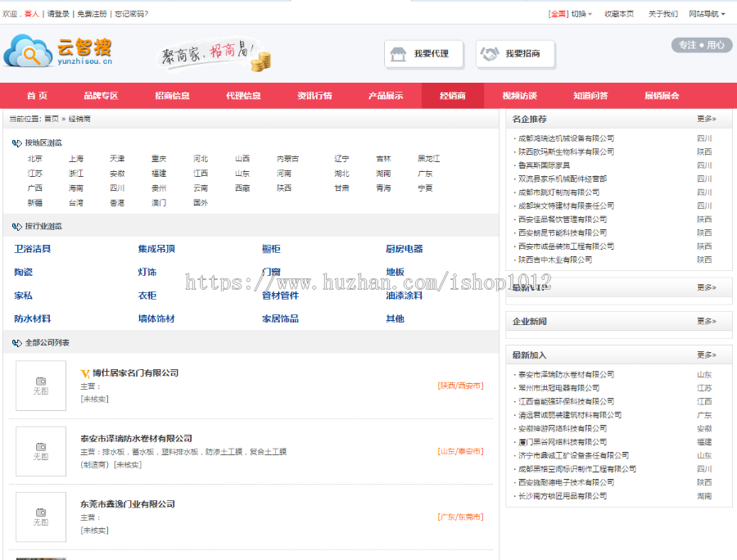Open 成都鸿瑞达机械设备有限公司 in 名企推荐
Screen dimensions: 737x560
coord(566,138)
